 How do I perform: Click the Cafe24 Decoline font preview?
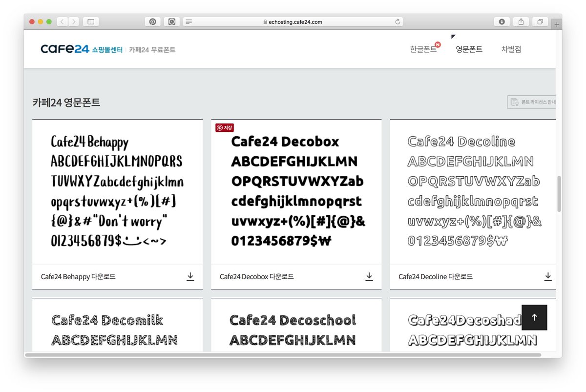pyautogui.click(x=473, y=191)
